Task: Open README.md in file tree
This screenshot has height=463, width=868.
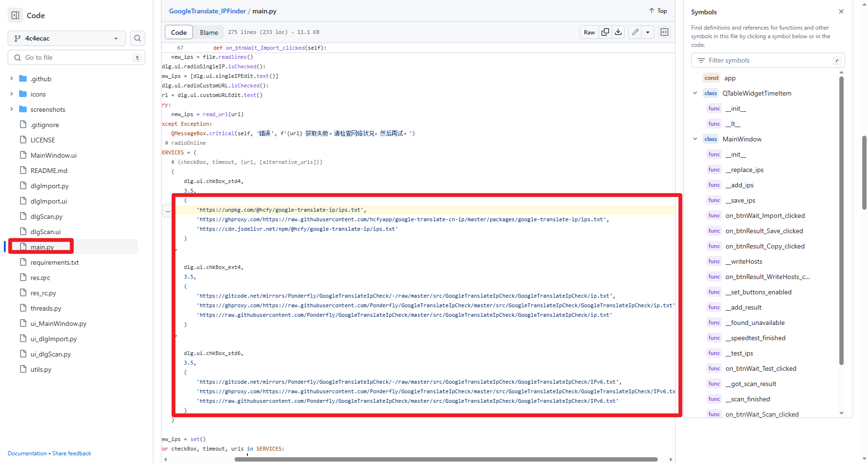Action: pyautogui.click(x=49, y=171)
